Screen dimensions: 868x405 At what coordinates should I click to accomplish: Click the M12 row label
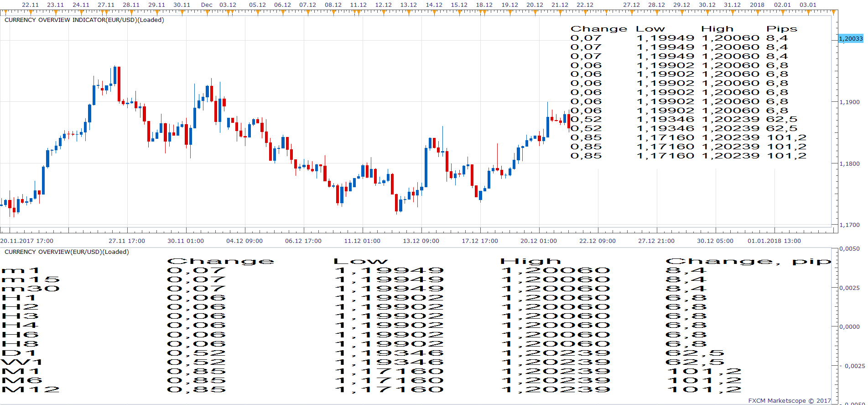coord(31,389)
